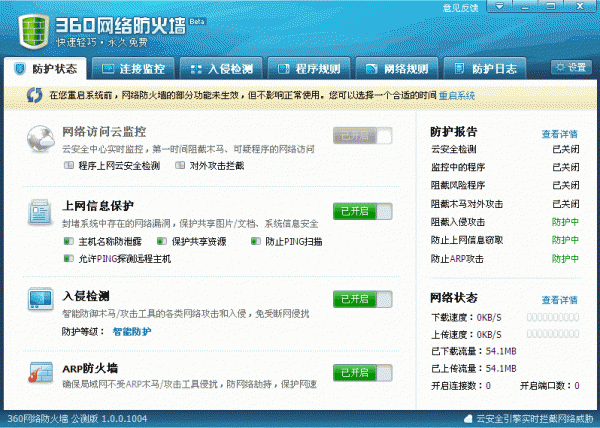Open the 设置 settings button
Image resolution: width=600 pixels, height=428 pixels.
coord(571,67)
